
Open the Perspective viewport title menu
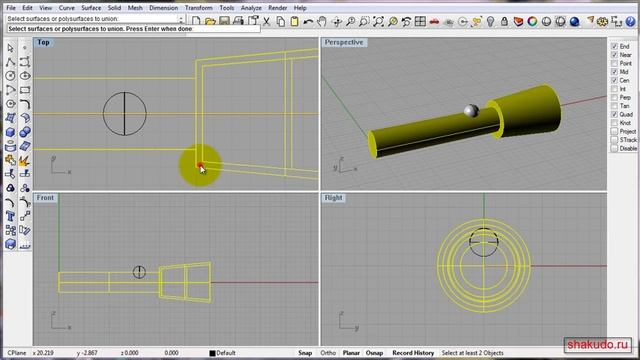click(344, 42)
